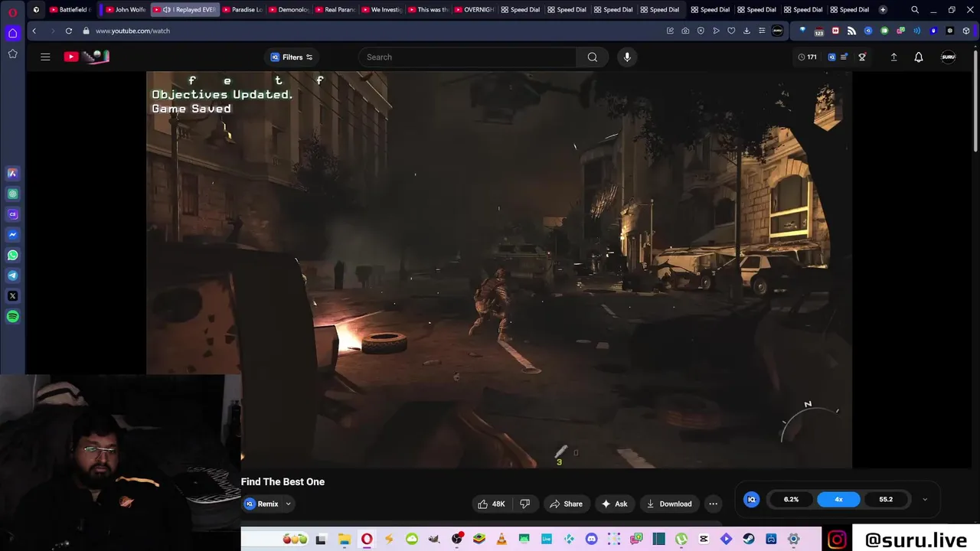Open the 171 counter button

807,57
